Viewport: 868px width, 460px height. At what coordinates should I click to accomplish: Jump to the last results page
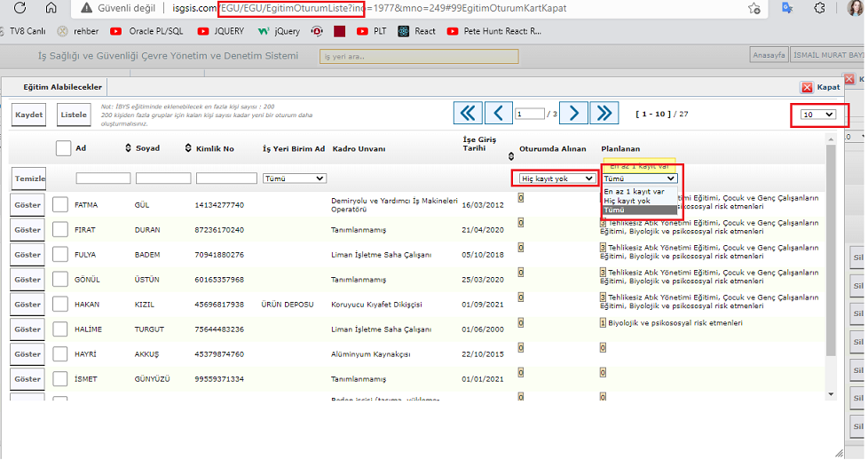pyautogui.click(x=605, y=114)
